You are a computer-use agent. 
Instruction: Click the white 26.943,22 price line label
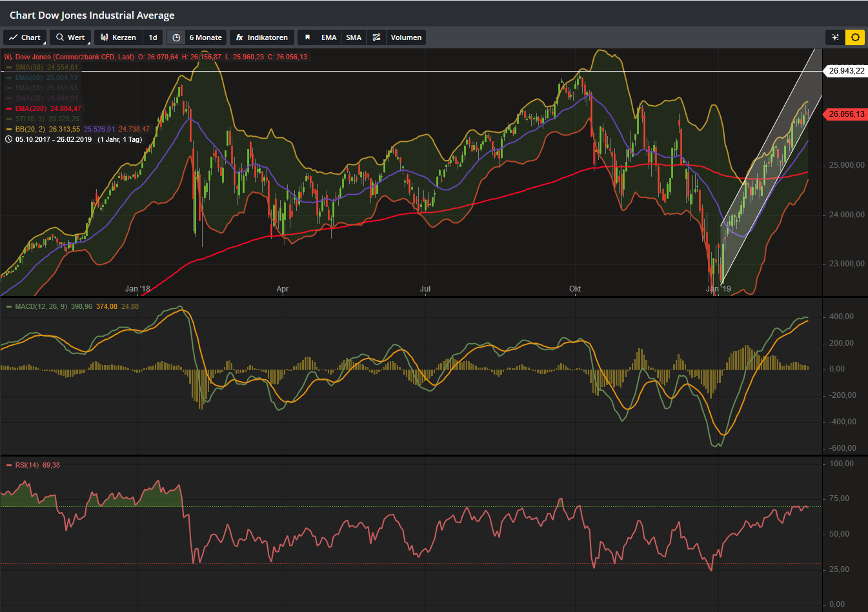point(846,71)
